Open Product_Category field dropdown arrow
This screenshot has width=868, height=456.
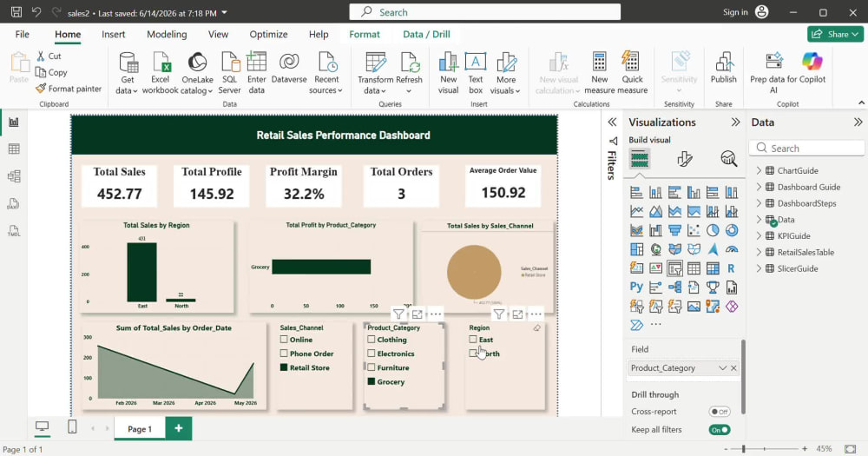pyautogui.click(x=722, y=368)
